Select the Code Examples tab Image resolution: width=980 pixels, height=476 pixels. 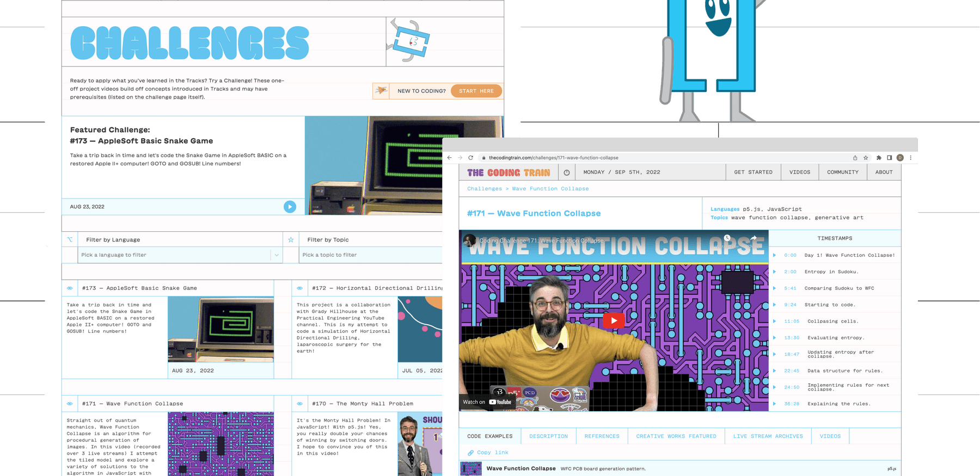point(490,436)
